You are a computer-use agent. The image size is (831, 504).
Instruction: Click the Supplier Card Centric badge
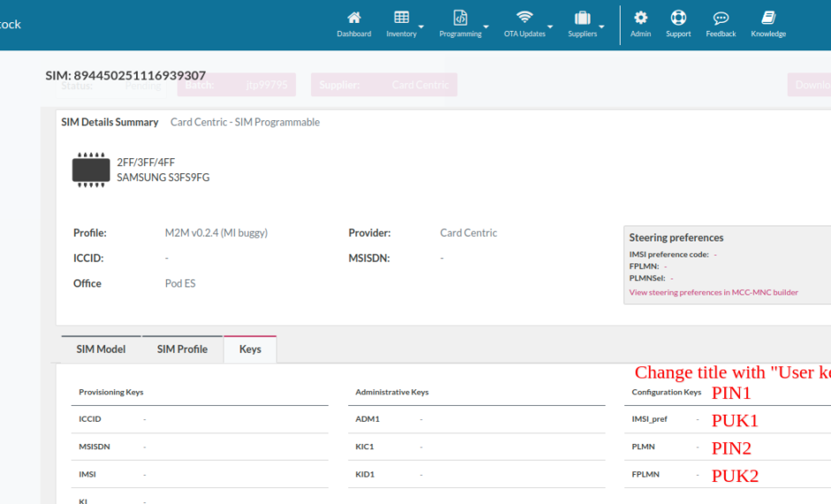383,85
